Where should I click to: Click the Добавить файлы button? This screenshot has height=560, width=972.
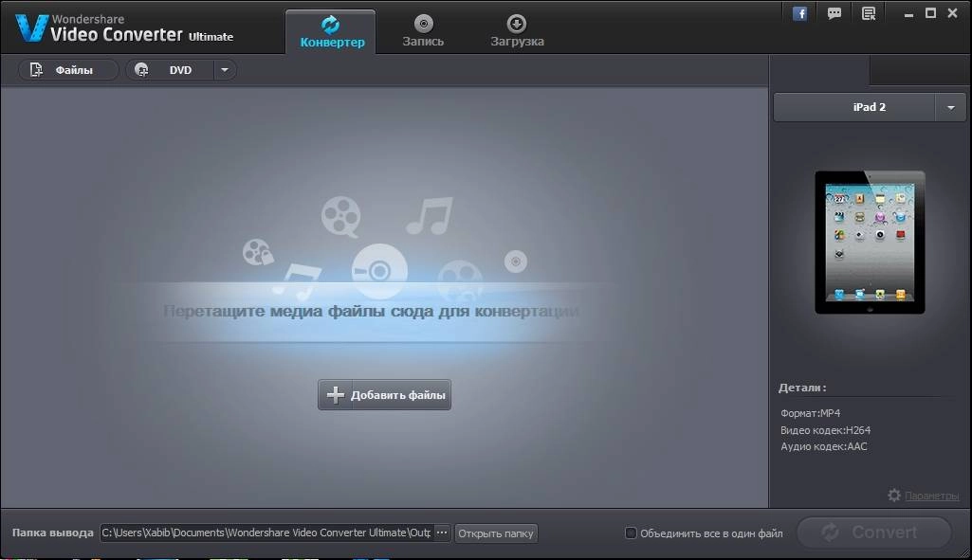click(384, 394)
